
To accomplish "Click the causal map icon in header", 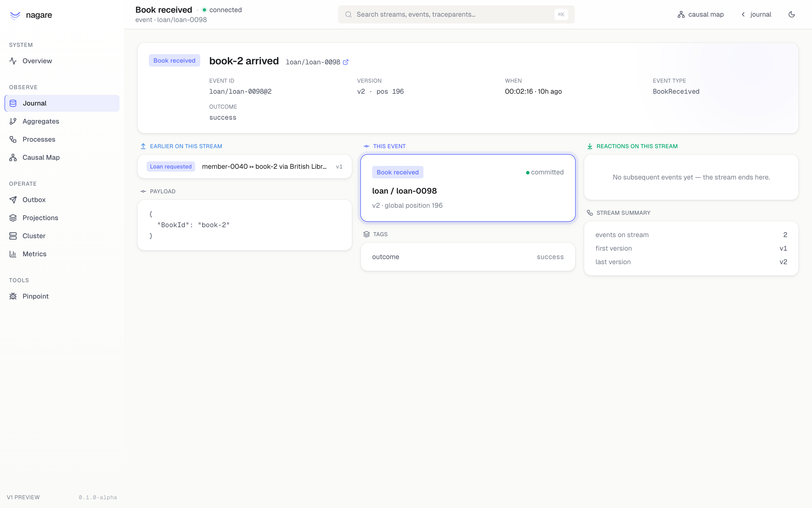I will click(681, 14).
